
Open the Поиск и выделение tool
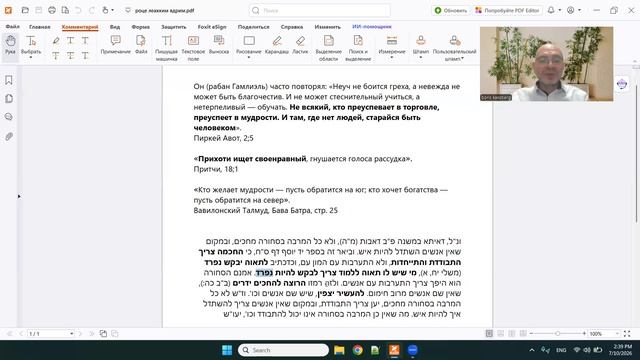coord(358,48)
